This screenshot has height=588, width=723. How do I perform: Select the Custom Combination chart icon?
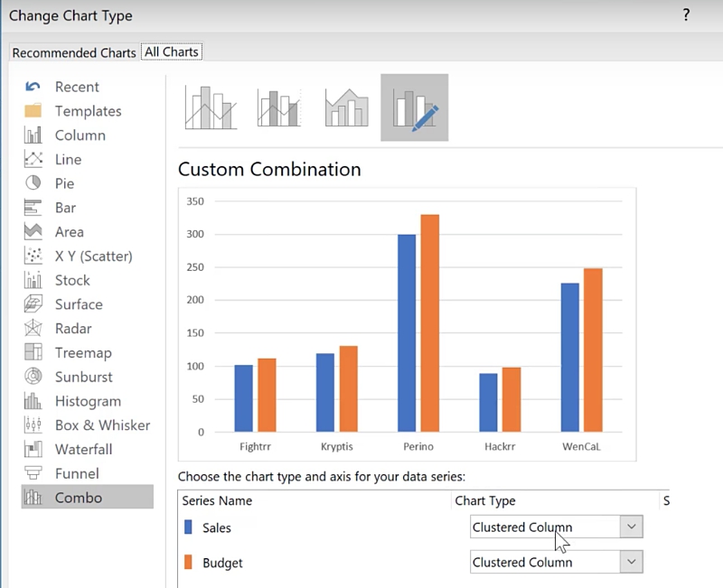pyautogui.click(x=415, y=107)
